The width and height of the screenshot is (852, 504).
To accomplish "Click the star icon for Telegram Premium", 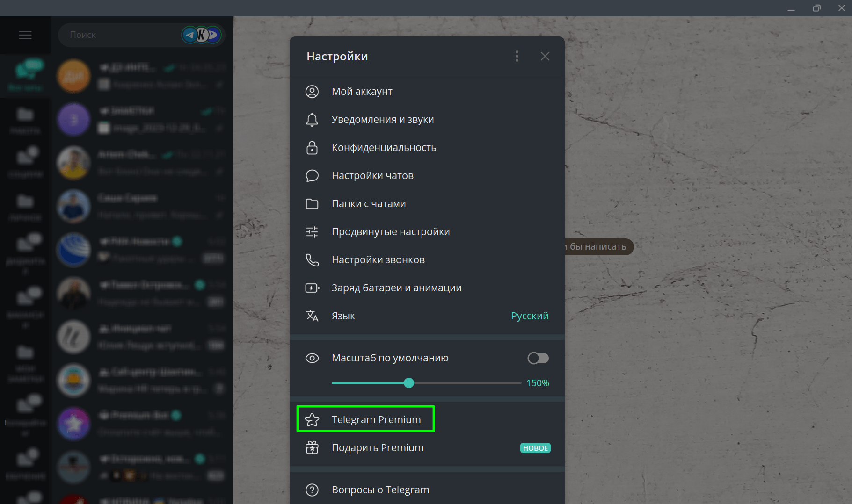I will (x=312, y=420).
